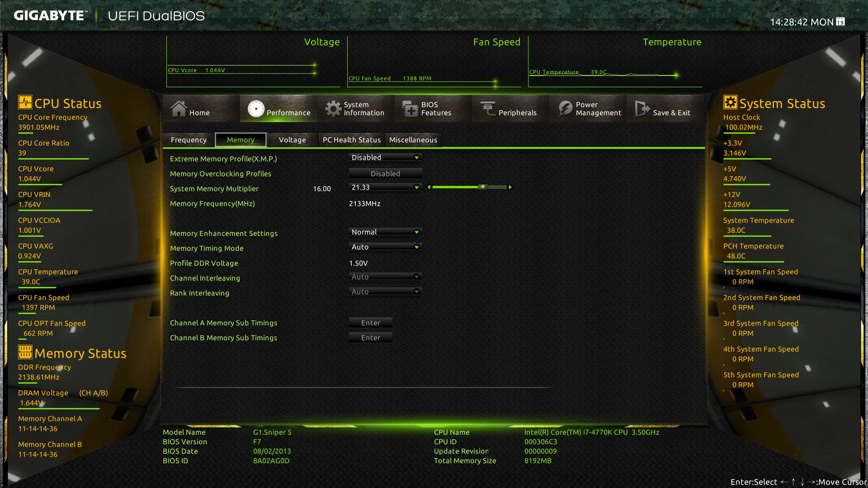Click the DRAM Voltage 1.644V reading
Screen dimensions: 868x488
pos(31,403)
